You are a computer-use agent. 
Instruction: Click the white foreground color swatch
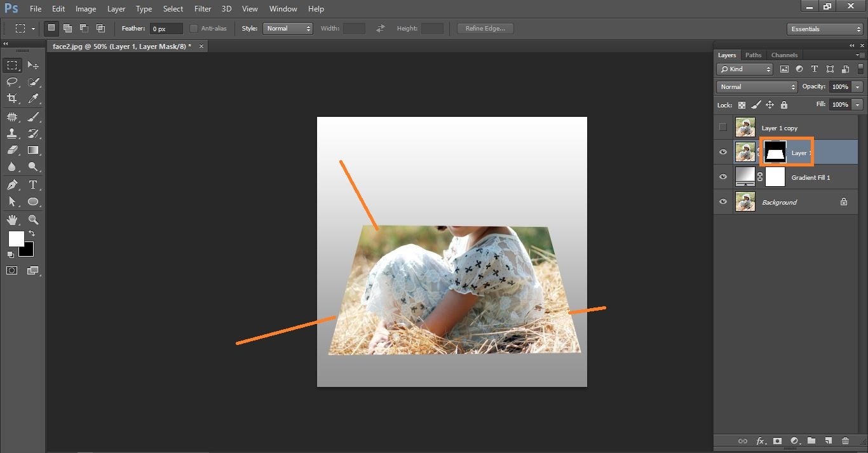pyautogui.click(x=15, y=238)
